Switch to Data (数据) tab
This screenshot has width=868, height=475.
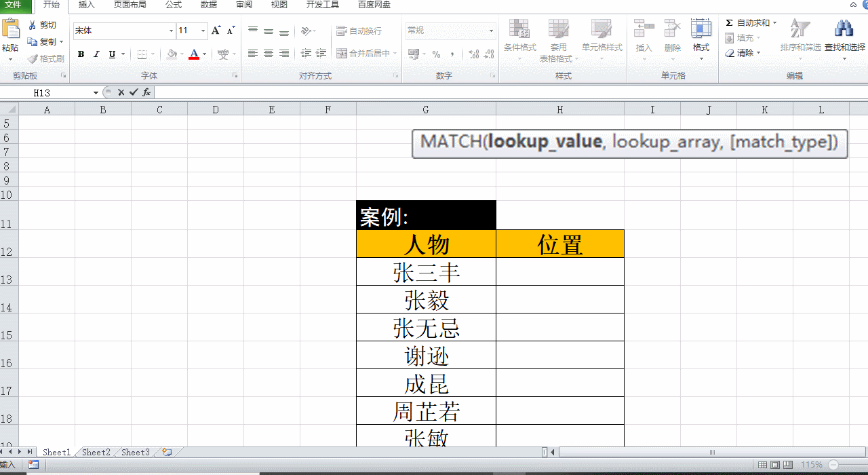[x=209, y=5]
